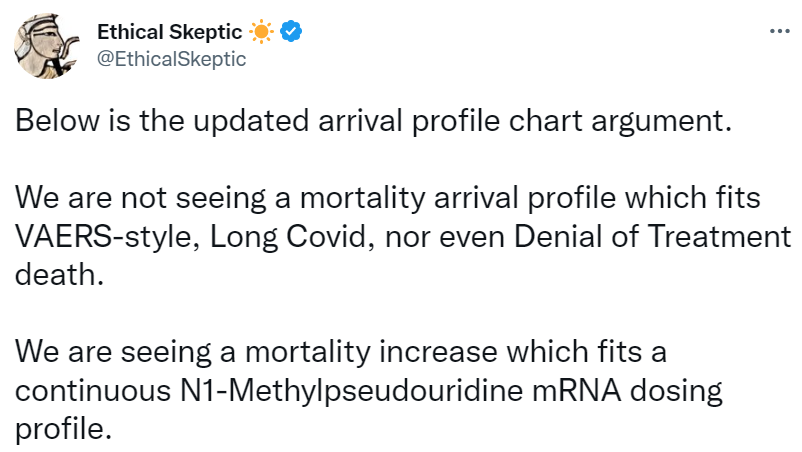802x452 pixels.
Task: Click the blue verified checkmark badge
Action: point(291,32)
